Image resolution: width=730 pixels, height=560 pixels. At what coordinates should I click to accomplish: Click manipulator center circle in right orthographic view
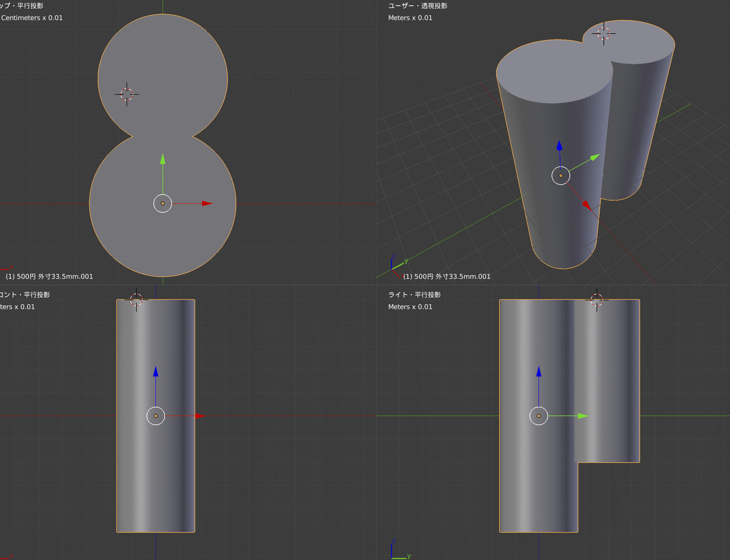pos(539,416)
